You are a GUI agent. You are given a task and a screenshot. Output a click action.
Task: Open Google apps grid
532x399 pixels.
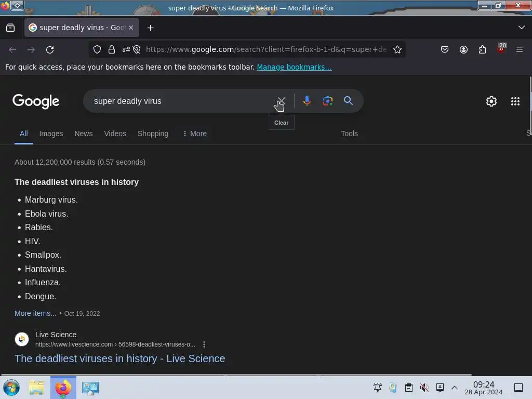pos(515,101)
